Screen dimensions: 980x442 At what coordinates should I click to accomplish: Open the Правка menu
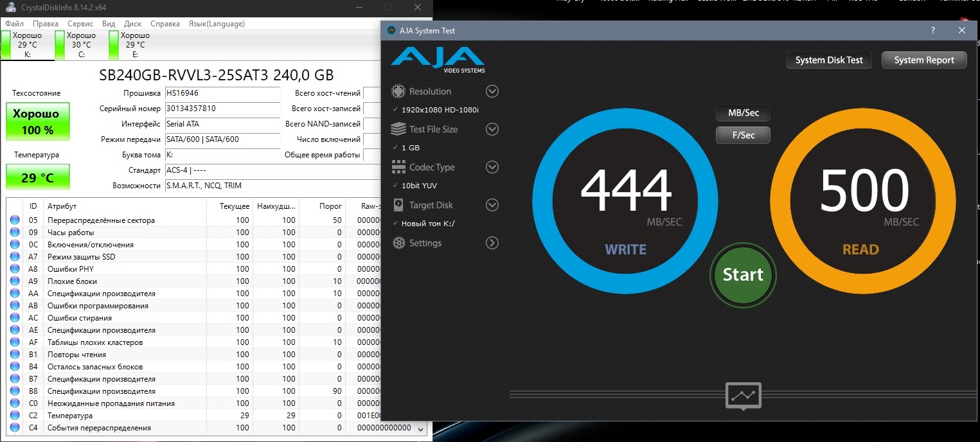(45, 24)
